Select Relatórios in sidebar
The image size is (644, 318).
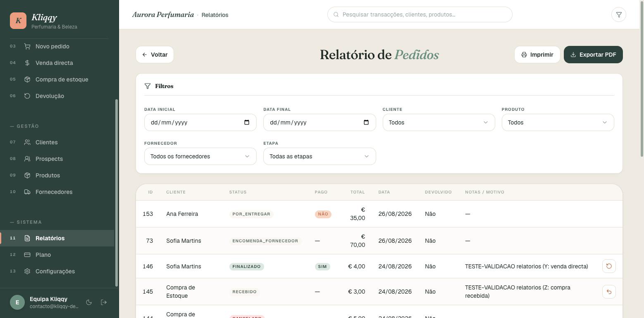coord(57,238)
